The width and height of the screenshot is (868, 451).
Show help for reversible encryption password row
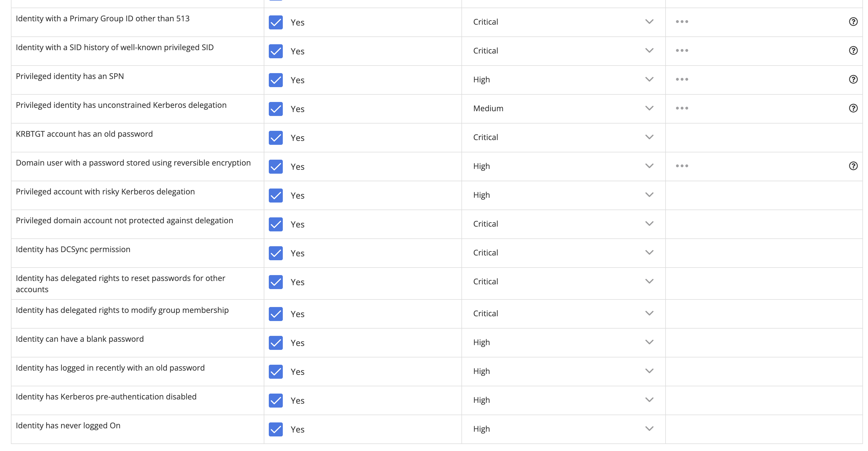coord(853,166)
